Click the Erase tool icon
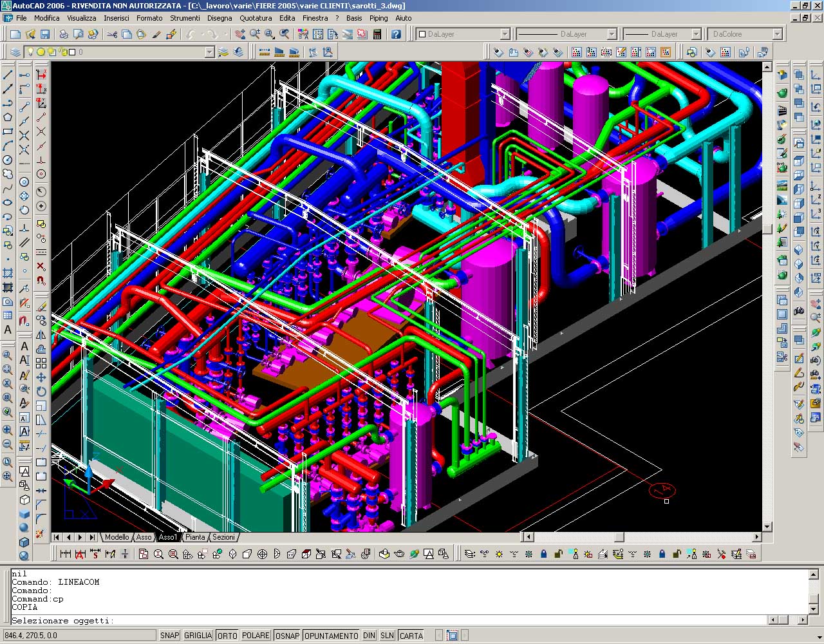 click(41, 307)
